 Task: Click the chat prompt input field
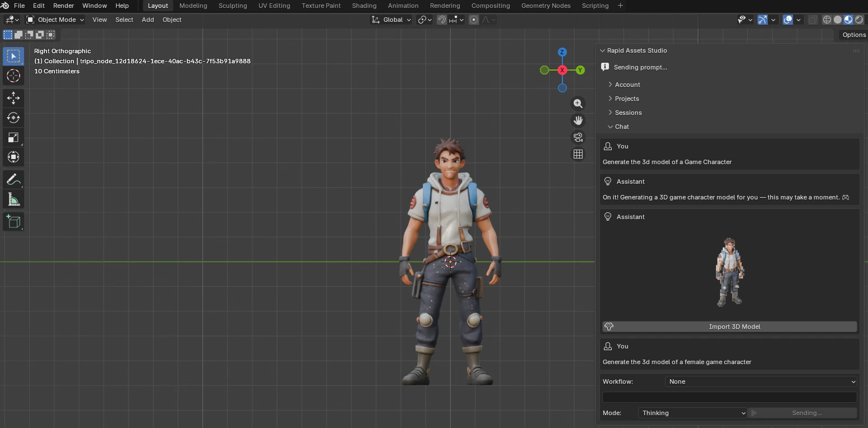tap(730, 397)
